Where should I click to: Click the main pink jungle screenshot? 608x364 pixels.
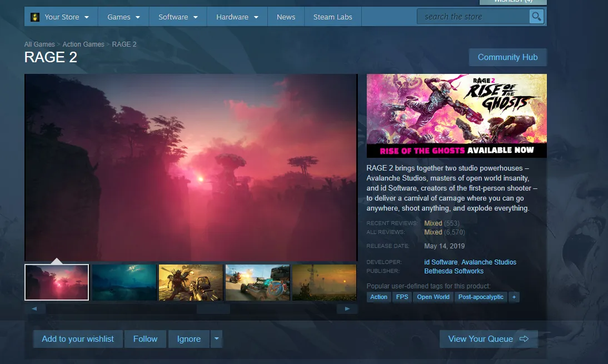191,167
